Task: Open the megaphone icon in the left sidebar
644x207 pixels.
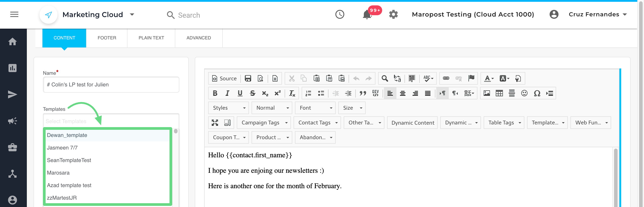Action: point(13,121)
